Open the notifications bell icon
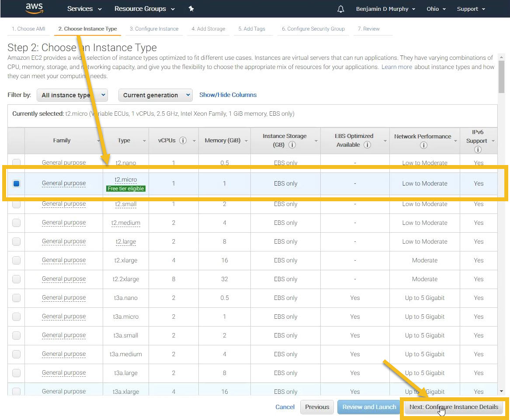 pos(340,9)
